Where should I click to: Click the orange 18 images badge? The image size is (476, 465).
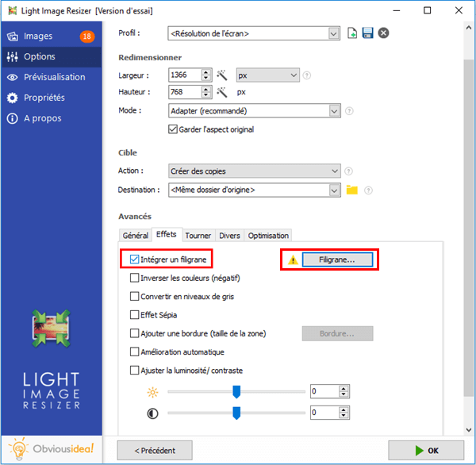click(87, 37)
